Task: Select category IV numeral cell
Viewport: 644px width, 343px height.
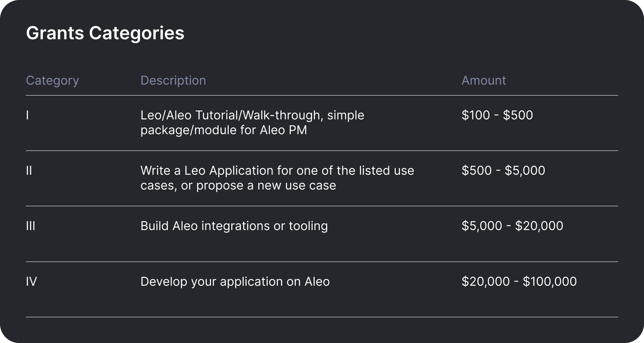Action: pos(31,282)
